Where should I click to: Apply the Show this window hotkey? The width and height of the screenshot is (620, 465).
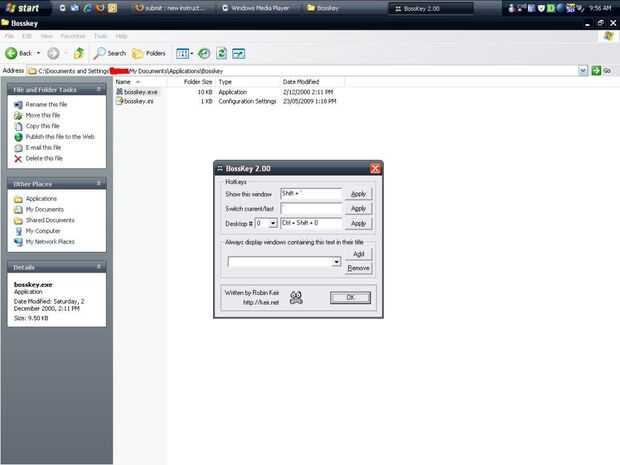[x=358, y=194]
